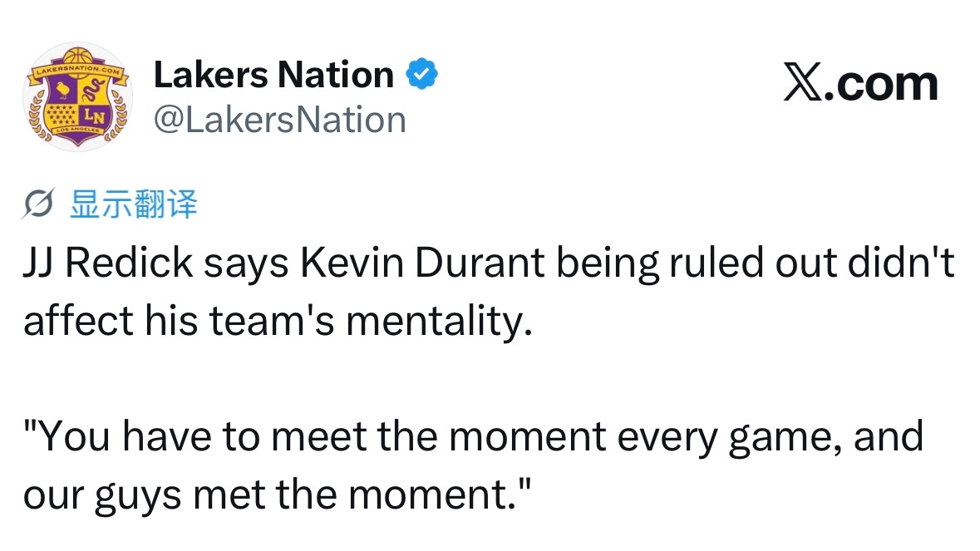Screen dimensions: 980x551
Task: Click the quote line starting "You have to meet"
Action: (473, 436)
